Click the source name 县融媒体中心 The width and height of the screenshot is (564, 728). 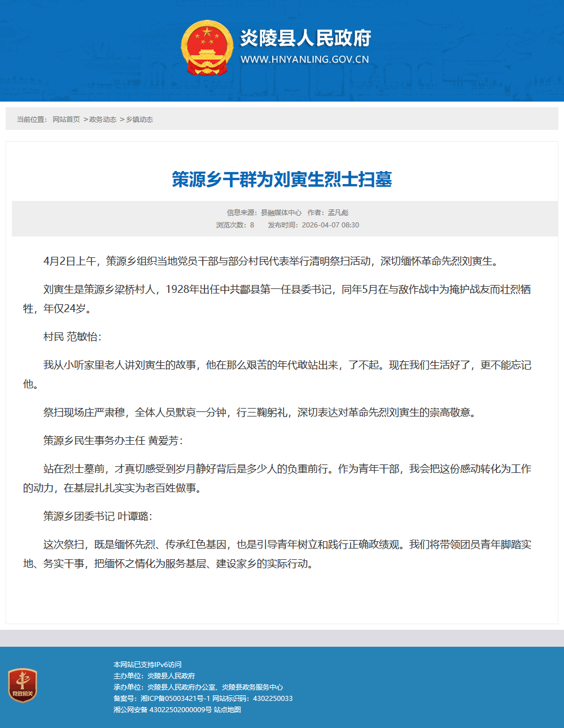(x=281, y=213)
